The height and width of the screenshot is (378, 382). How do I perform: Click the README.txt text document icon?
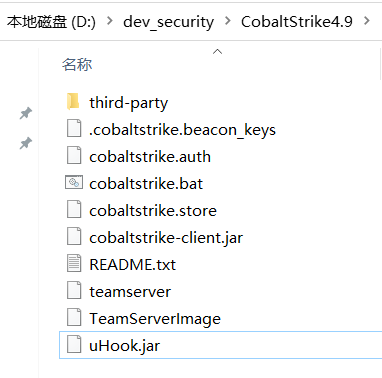[74, 263]
